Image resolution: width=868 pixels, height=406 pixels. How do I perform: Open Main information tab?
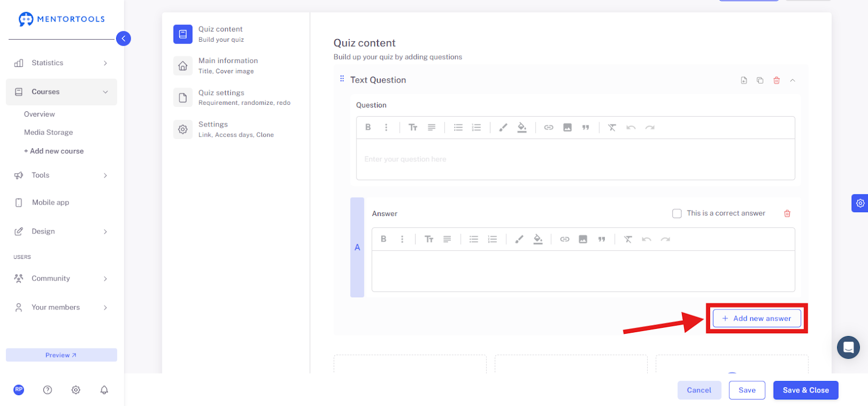pos(235,66)
